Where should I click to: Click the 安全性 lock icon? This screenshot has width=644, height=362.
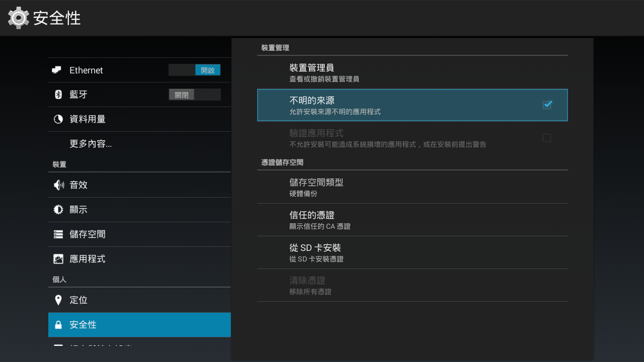[x=57, y=325]
